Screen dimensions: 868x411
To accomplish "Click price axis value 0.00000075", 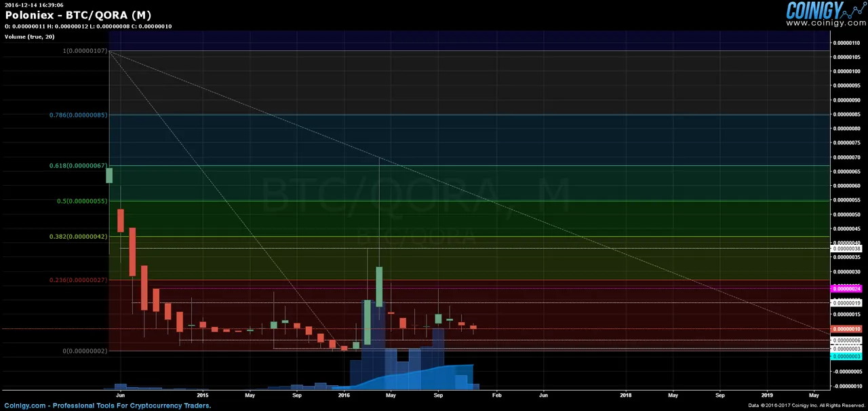I will (x=847, y=142).
